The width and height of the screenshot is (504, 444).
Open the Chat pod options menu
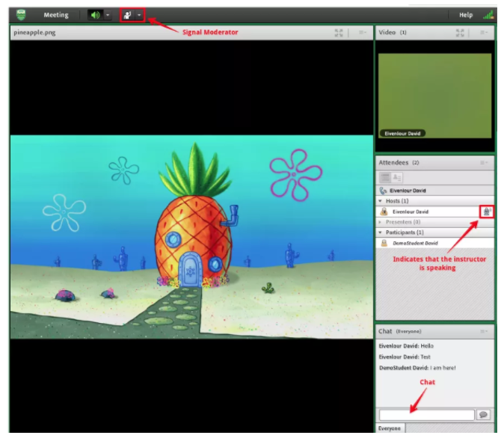click(484, 331)
